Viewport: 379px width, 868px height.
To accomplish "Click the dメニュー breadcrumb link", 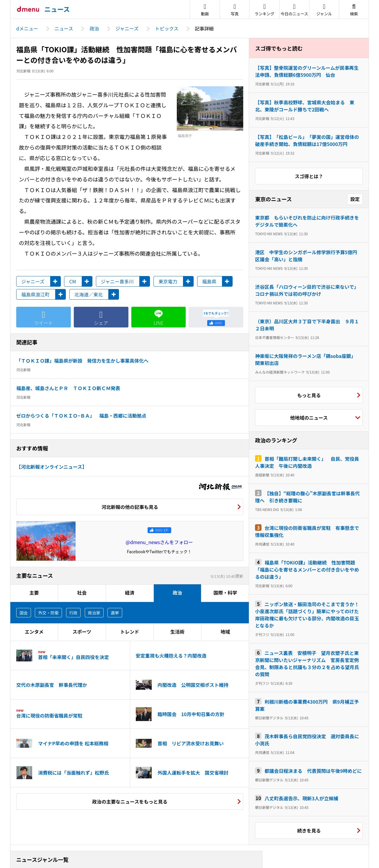I will pos(27,29).
